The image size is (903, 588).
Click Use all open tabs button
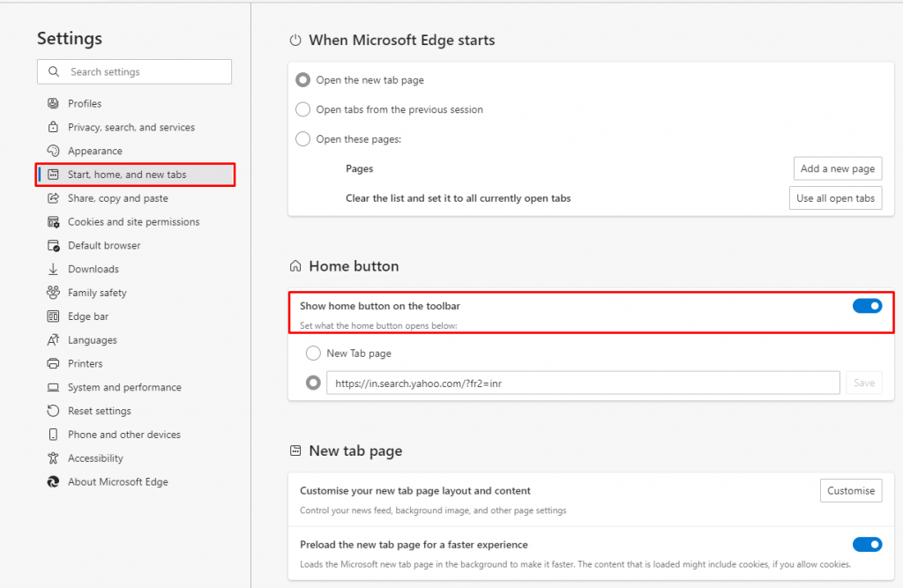835,197
